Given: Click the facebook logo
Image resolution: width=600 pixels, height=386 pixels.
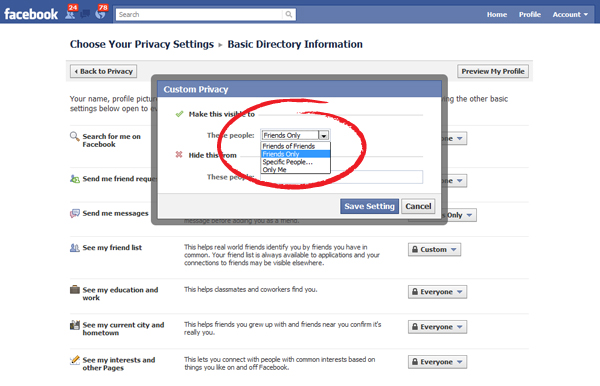Looking at the screenshot, I should (31, 15).
